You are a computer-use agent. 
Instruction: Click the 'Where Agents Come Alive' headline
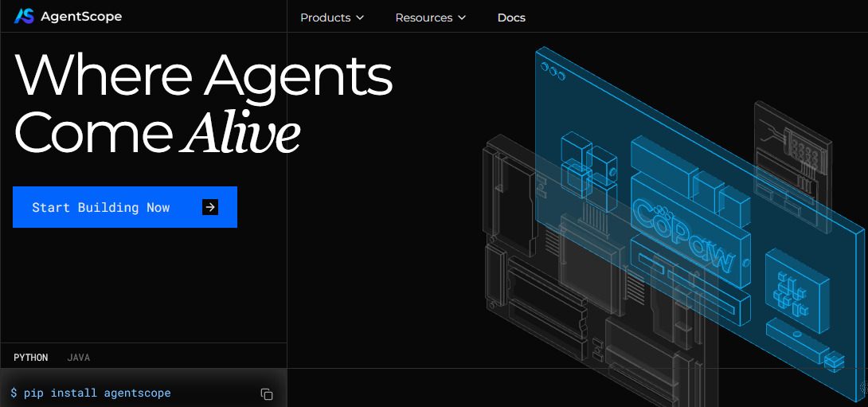(x=202, y=103)
